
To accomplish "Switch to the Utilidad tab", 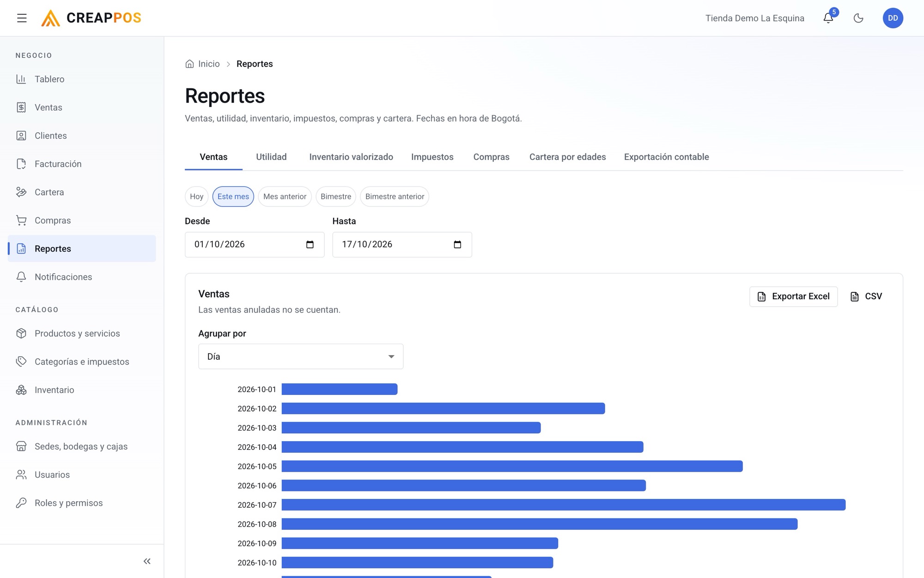I will point(271,157).
